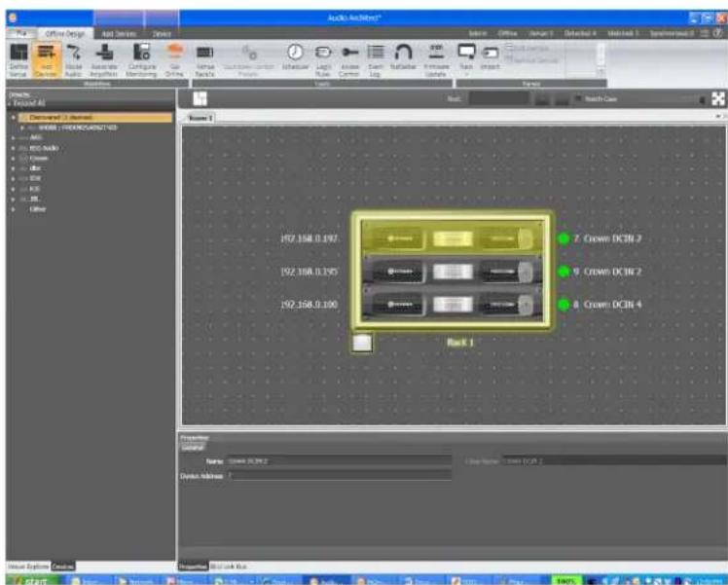Open the Tree panels dropdown in ribbon
The width and height of the screenshot is (728, 585).
coord(466,58)
